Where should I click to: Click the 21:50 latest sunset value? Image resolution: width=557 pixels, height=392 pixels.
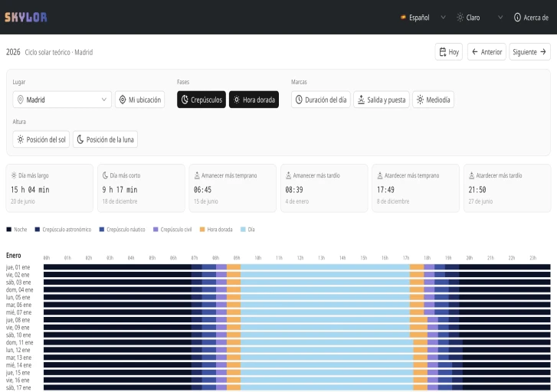[x=477, y=190]
